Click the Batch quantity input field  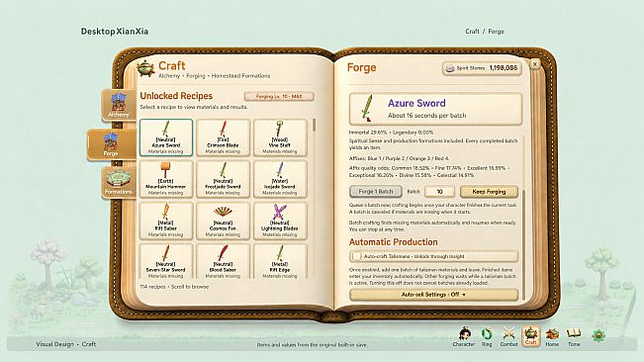pyautogui.click(x=439, y=191)
